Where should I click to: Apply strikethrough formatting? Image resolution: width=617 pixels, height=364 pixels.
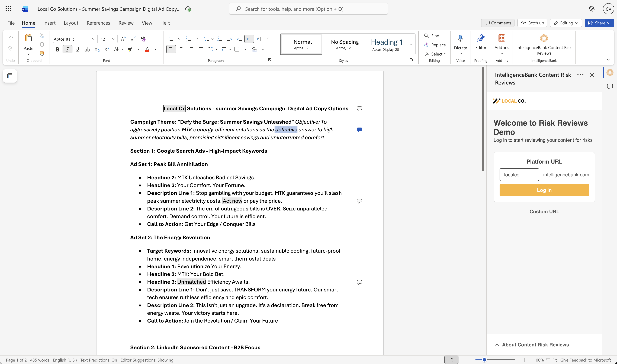[87, 49]
